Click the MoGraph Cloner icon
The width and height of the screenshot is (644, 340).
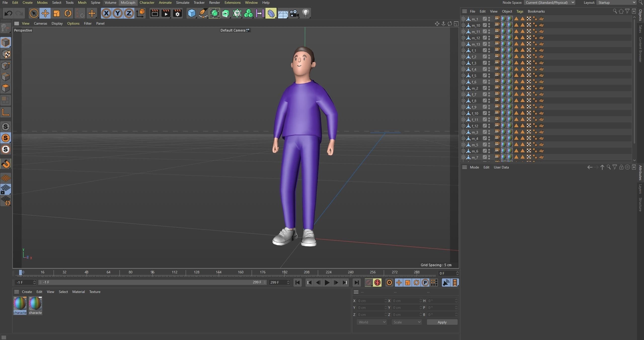(248, 13)
